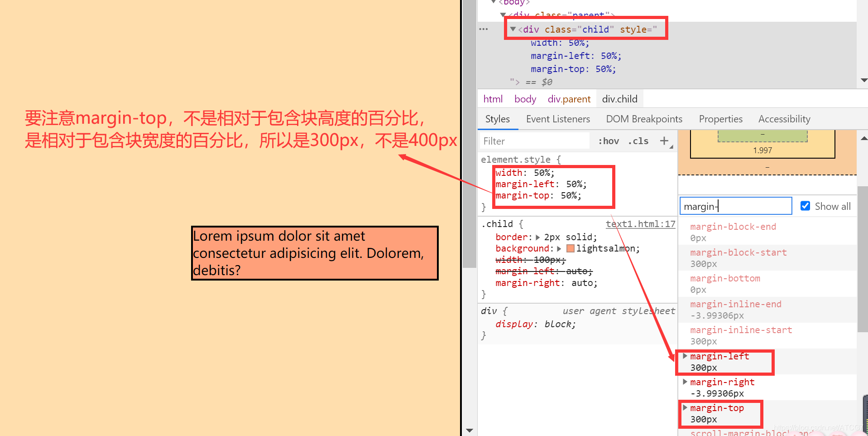Click the page scrollbar down arrow
868x436 pixels.
(470, 430)
